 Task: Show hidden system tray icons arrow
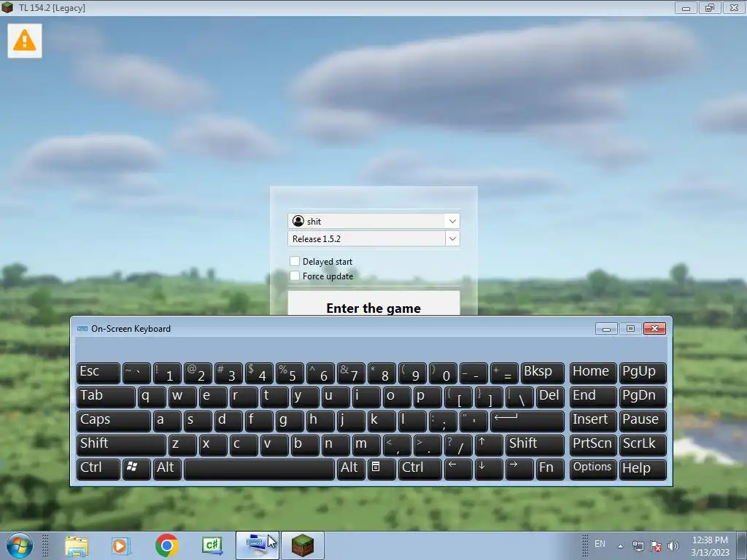click(620, 546)
